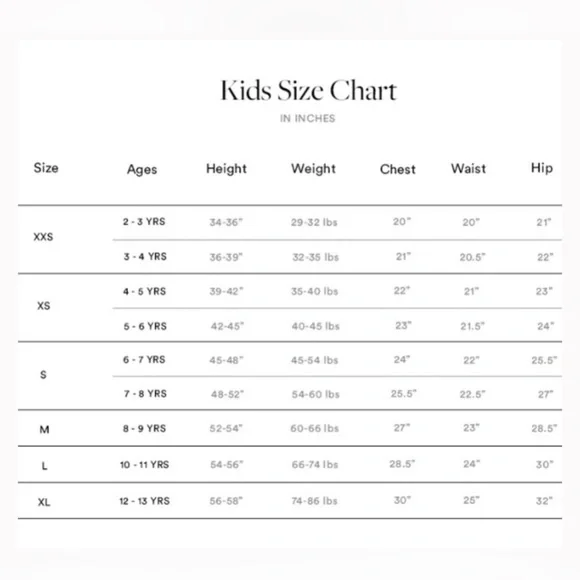Select the 74-86 lbs weight value

314,501
